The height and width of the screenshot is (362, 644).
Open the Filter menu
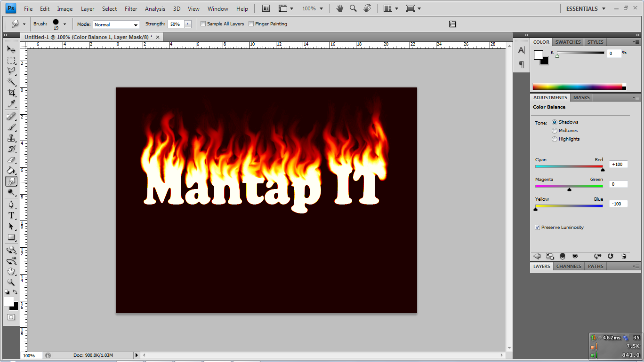(x=130, y=8)
